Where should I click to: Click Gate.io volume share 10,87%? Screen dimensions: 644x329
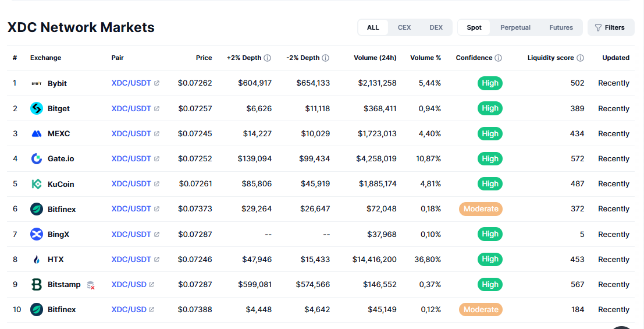428,159
